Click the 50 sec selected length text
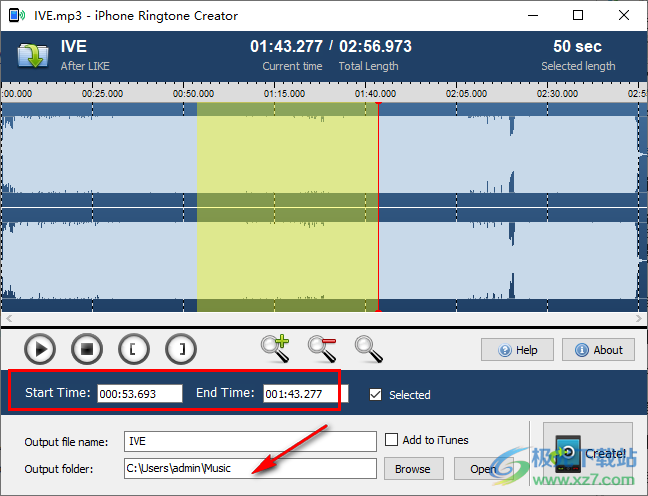 577,46
